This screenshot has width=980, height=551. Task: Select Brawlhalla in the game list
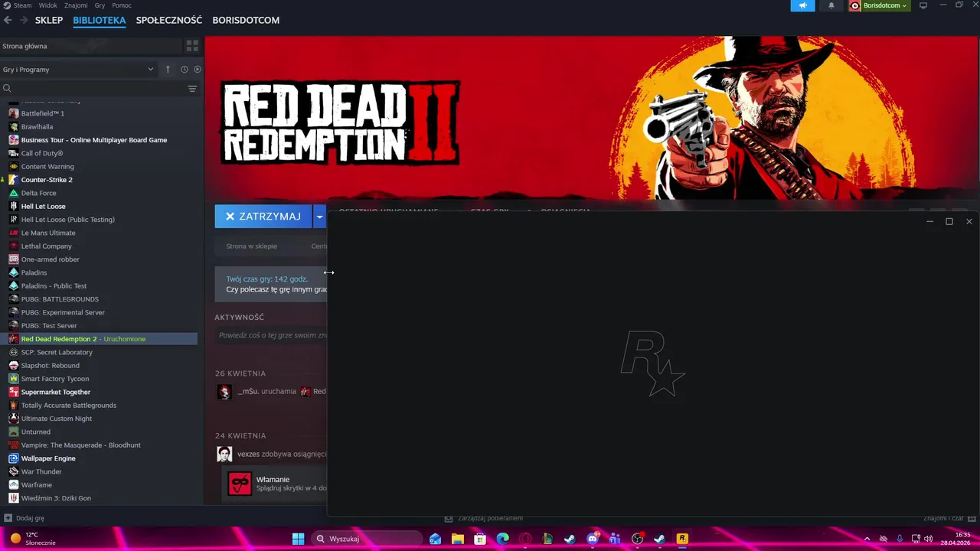pyautogui.click(x=37, y=126)
